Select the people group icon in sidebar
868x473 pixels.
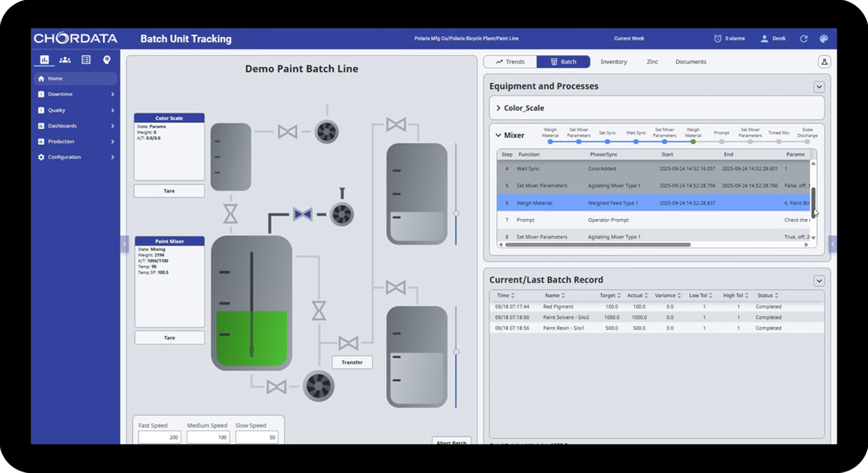[65, 60]
